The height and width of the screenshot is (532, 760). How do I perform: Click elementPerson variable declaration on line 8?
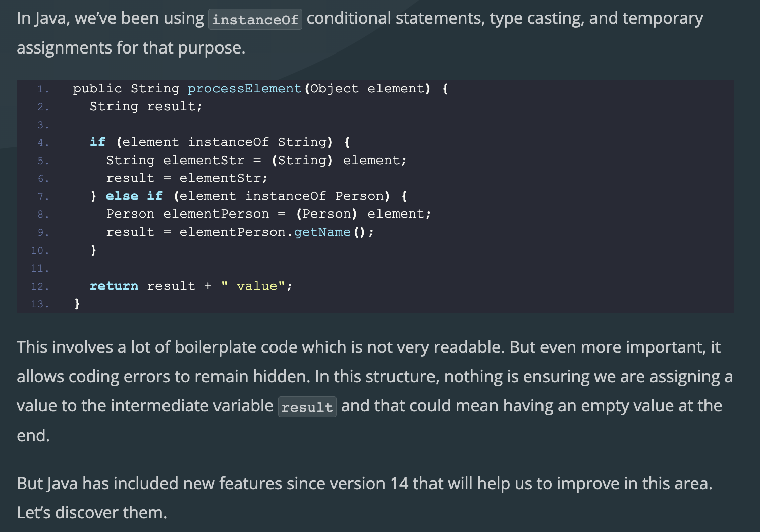216,214
